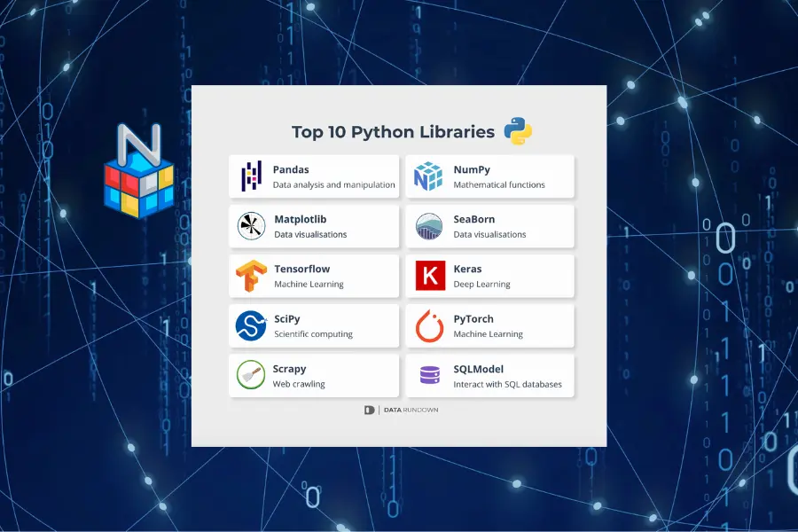Click the Scrapy spatula icon
This screenshot has height=532, width=798.
pyautogui.click(x=251, y=375)
